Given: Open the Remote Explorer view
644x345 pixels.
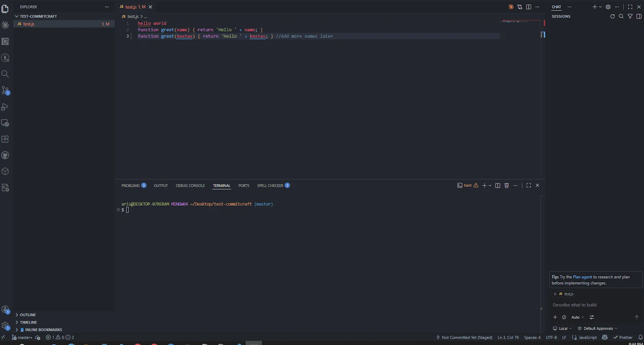Looking at the screenshot, I should point(5,123).
